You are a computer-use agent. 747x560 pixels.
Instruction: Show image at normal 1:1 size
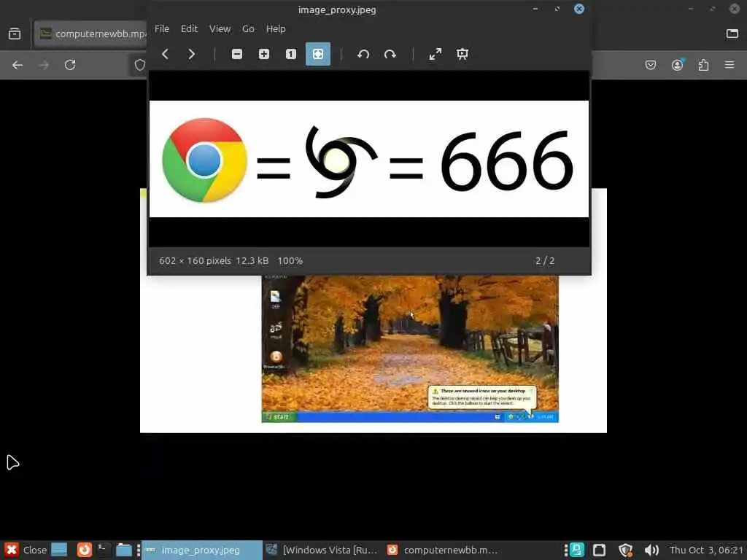[x=290, y=54]
